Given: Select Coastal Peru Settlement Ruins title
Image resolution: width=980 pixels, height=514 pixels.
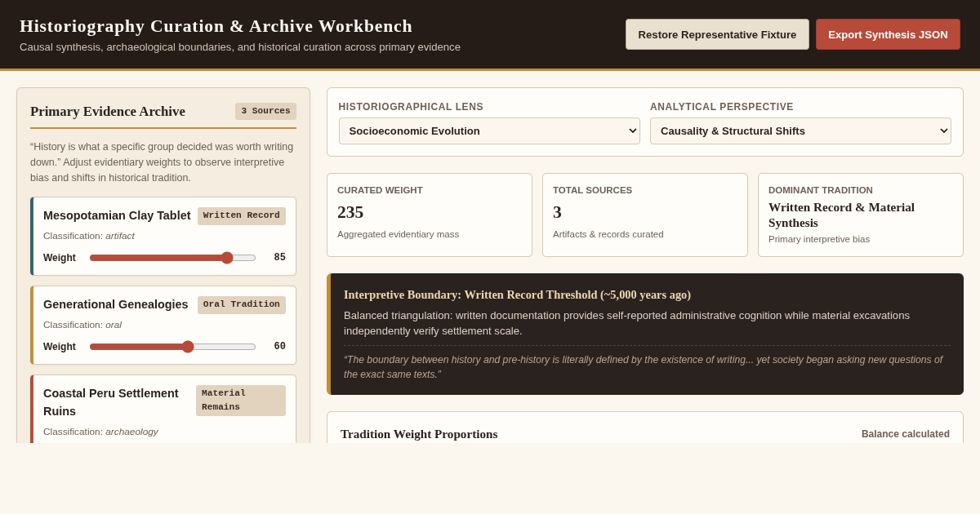Looking at the screenshot, I should click(x=111, y=402).
